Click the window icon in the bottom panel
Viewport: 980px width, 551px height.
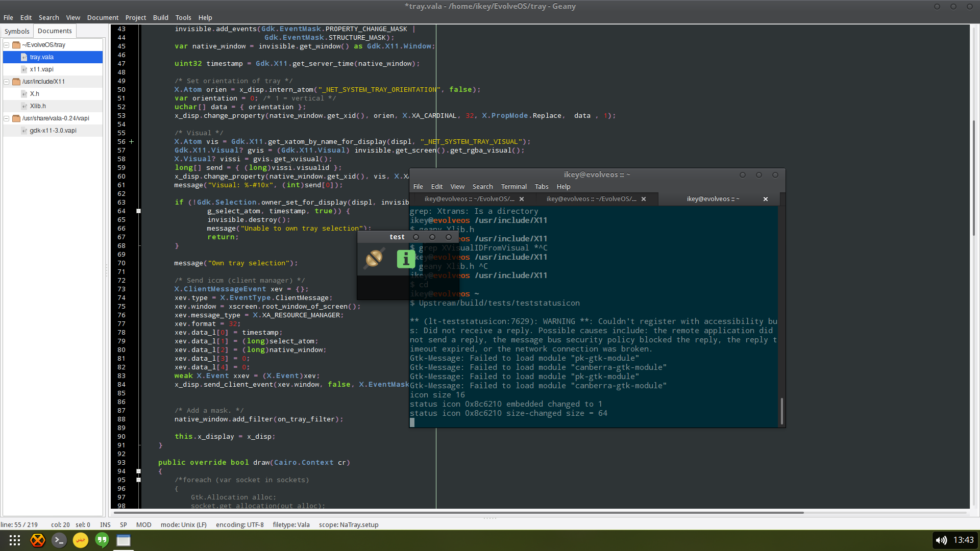pyautogui.click(x=124, y=540)
